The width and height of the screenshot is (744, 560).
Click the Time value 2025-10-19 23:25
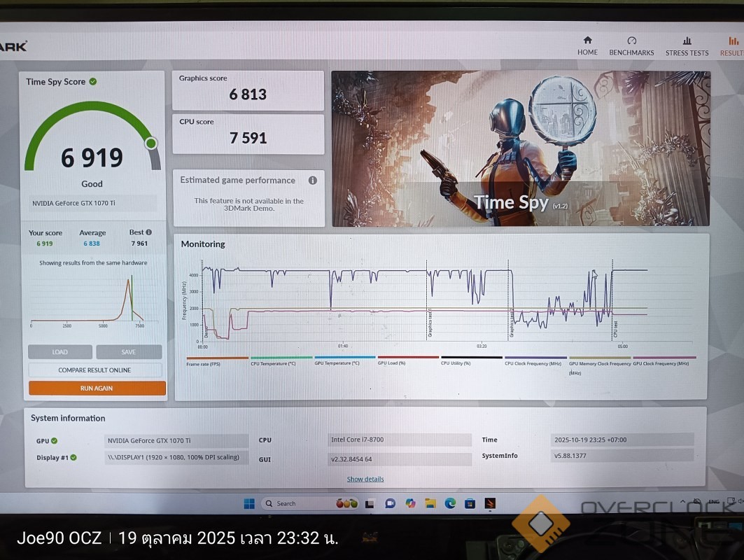(x=622, y=440)
